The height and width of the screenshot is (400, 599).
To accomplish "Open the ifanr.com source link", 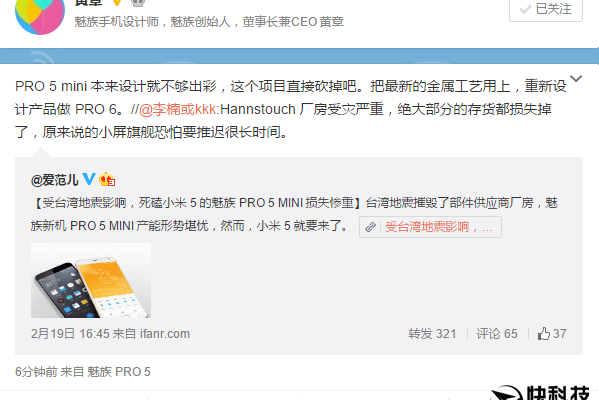I will point(165,334).
